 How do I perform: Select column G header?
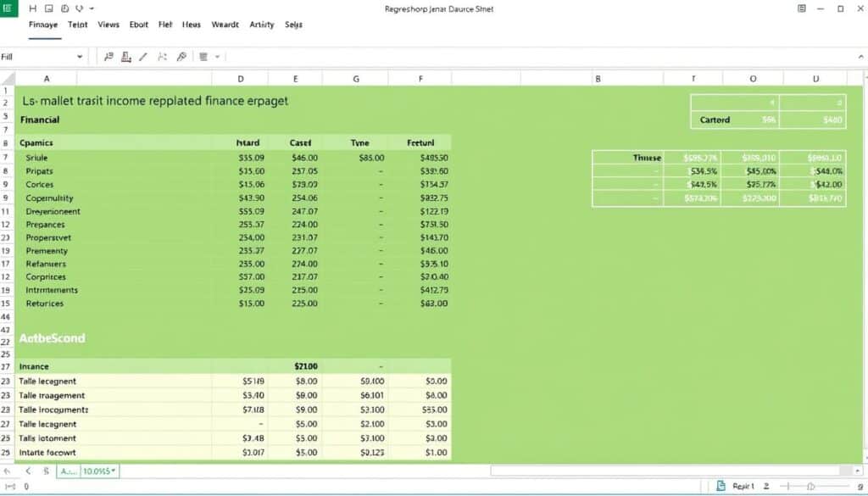[356, 79]
